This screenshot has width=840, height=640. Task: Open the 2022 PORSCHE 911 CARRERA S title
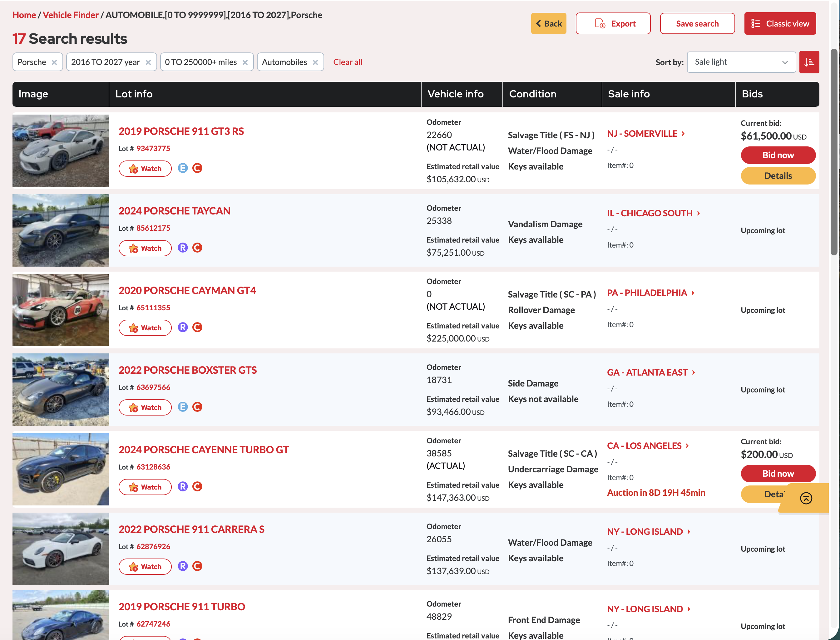click(192, 529)
